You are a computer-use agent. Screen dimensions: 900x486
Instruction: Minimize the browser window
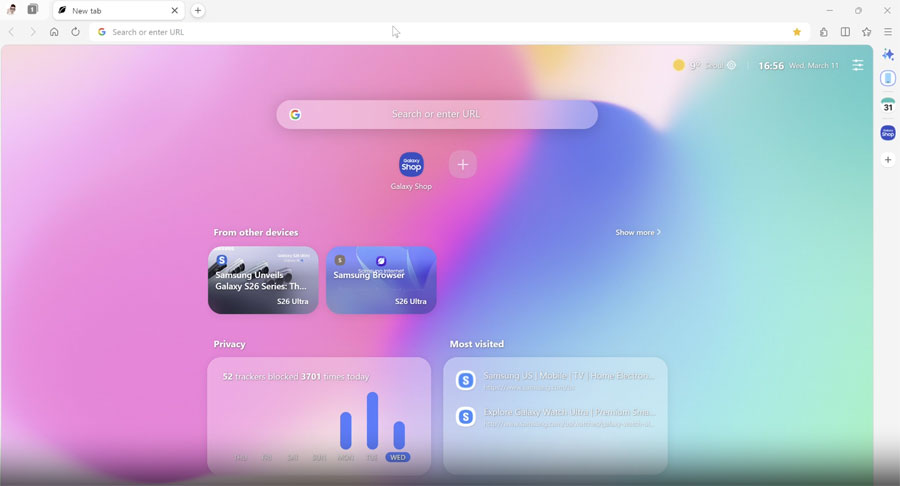pyautogui.click(x=829, y=10)
